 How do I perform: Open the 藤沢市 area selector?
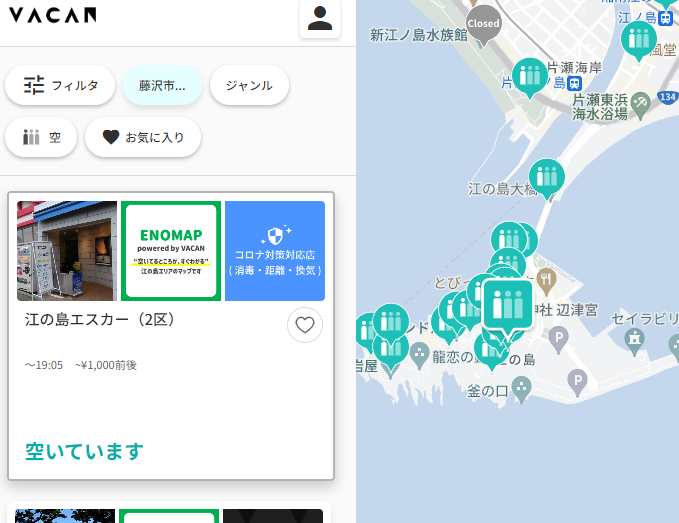pos(162,85)
